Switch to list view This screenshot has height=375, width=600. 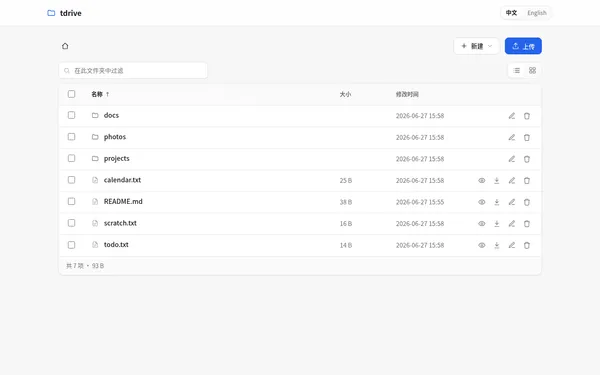pyautogui.click(x=517, y=70)
